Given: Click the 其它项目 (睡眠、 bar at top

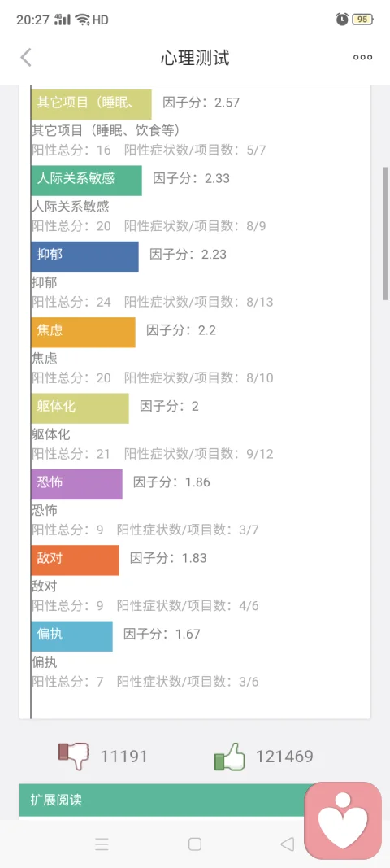Looking at the screenshot, I should pyautogui.click(x=91, y=104).
